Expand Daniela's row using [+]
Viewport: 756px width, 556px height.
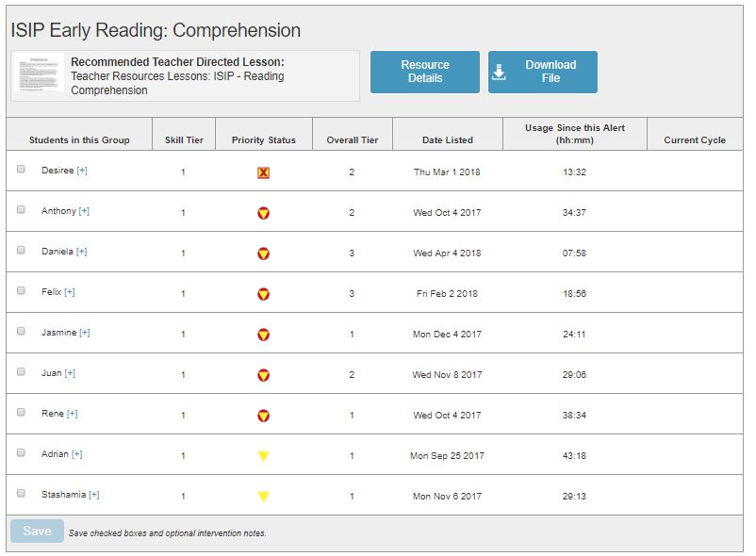(81, 252)
